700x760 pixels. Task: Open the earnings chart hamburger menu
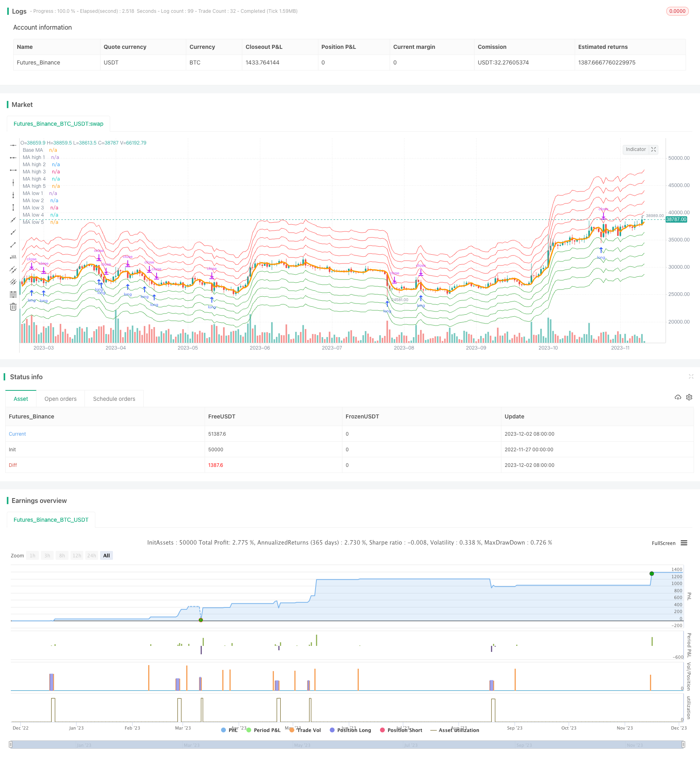pyautogui.click(x=684, y=543)
